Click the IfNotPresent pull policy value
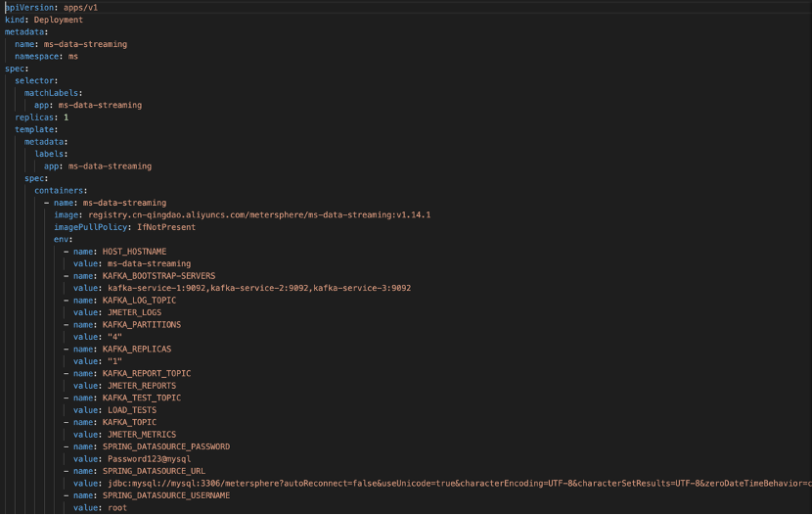 tap(166, 227)
